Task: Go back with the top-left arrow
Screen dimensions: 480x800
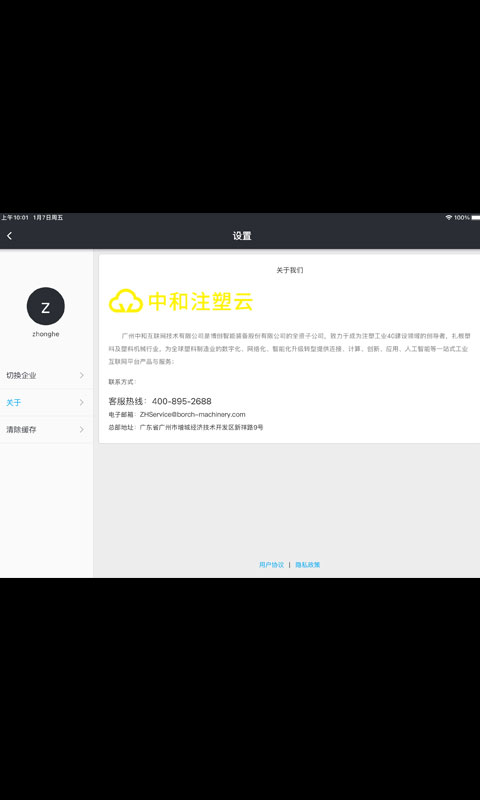Action: point(9,236)
